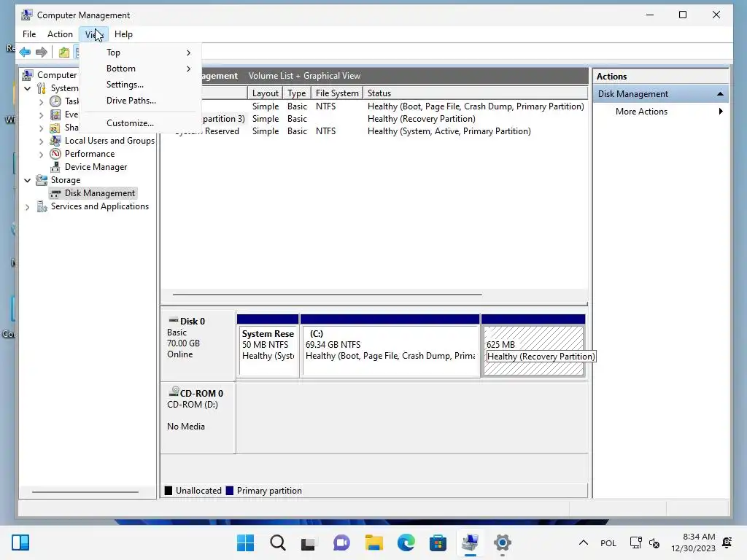The image size is (747, 560).
Task: Open taskbar Search
Action: click(278, 542)
